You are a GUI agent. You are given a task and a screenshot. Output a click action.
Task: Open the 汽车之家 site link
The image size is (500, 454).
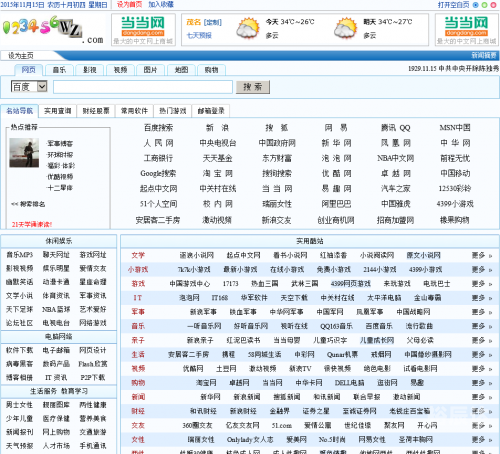396,189
